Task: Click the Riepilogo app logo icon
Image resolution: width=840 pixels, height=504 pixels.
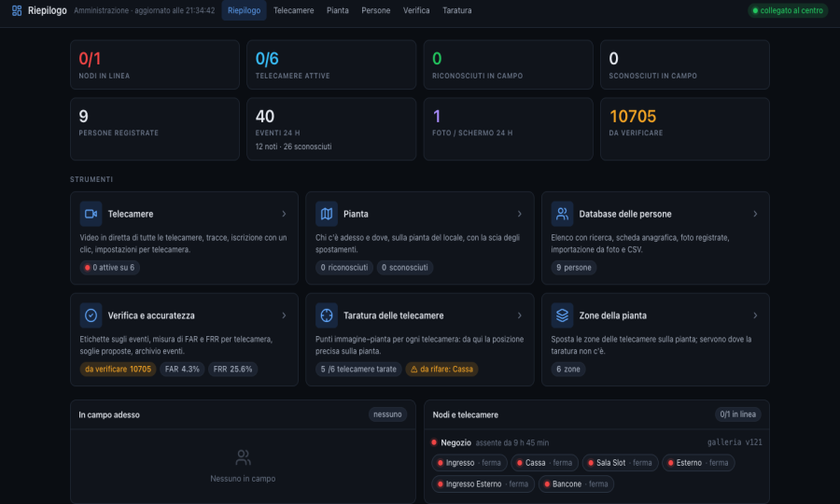Action: point(17,10)
